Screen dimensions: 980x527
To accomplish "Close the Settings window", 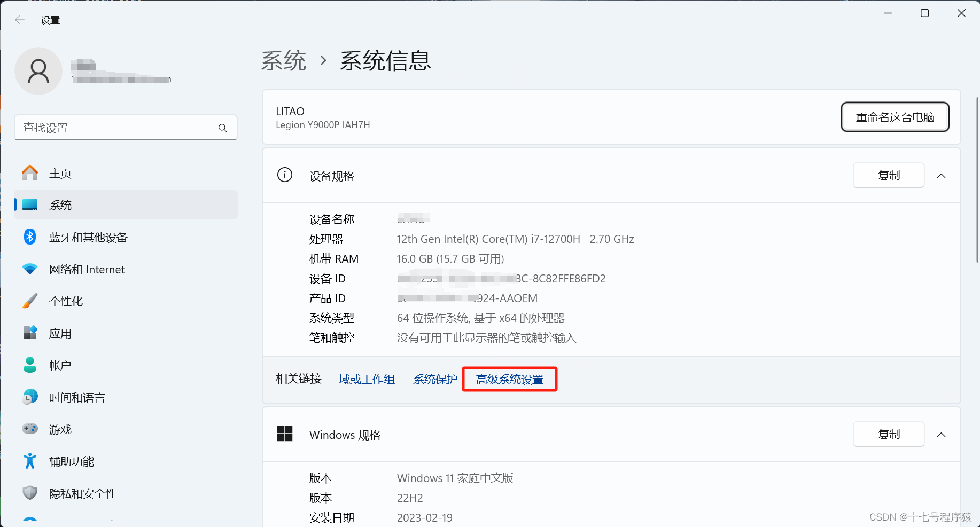I will click(x=961, y=13).
